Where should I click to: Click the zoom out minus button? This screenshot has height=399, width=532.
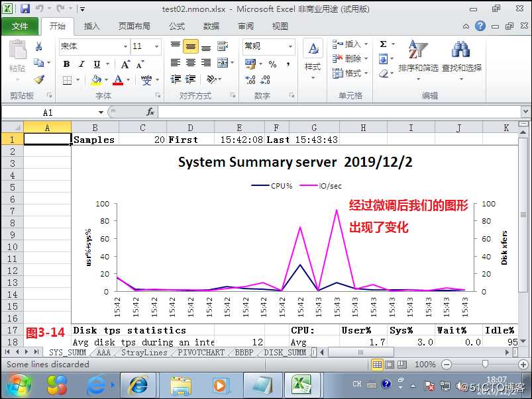pyautogui.click(x=447, y=365)
